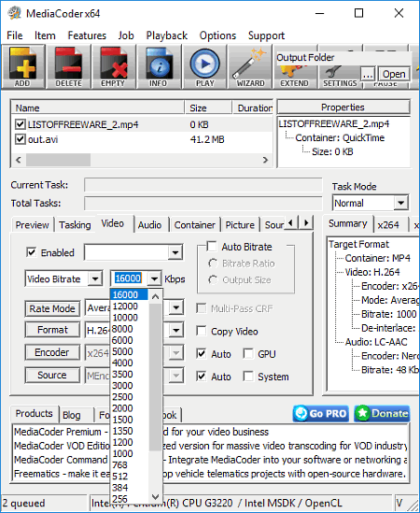This screenshot has width=420, height=513.
Task: Click the bitrate list scroll up arrow
Action: click(x=156, y=296)
